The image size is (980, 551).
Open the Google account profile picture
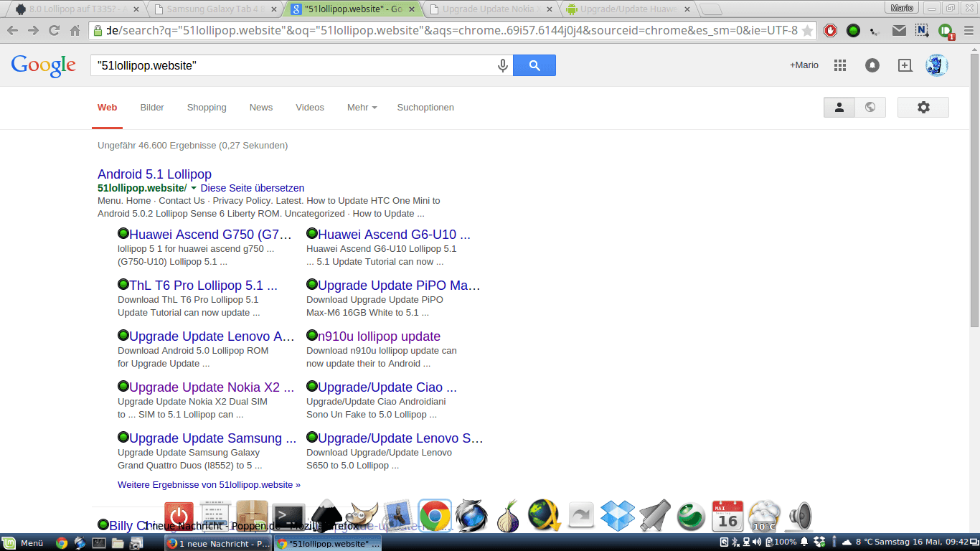[x=936, y=65]
